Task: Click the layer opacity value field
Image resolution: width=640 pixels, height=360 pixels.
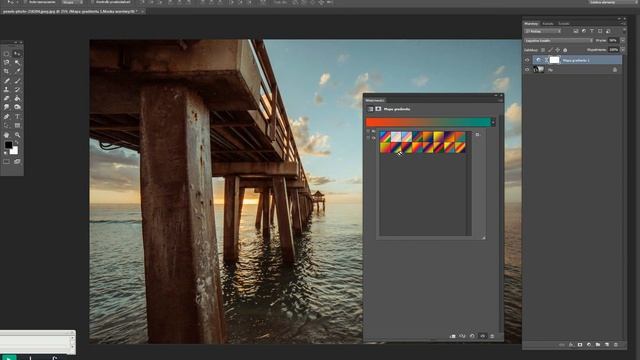Action: coord(613,40)
